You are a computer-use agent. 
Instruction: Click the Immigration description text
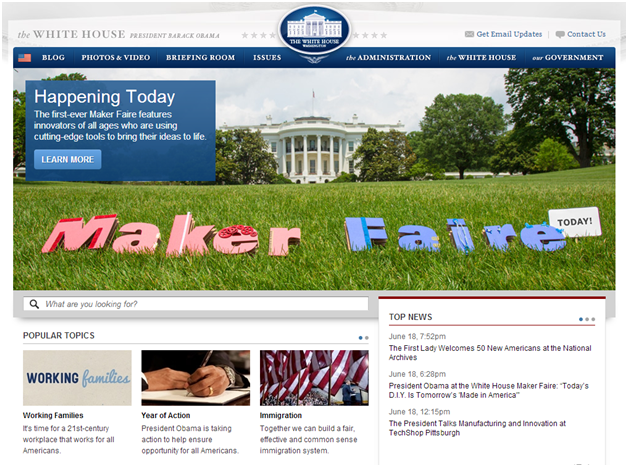pos(308,439)
